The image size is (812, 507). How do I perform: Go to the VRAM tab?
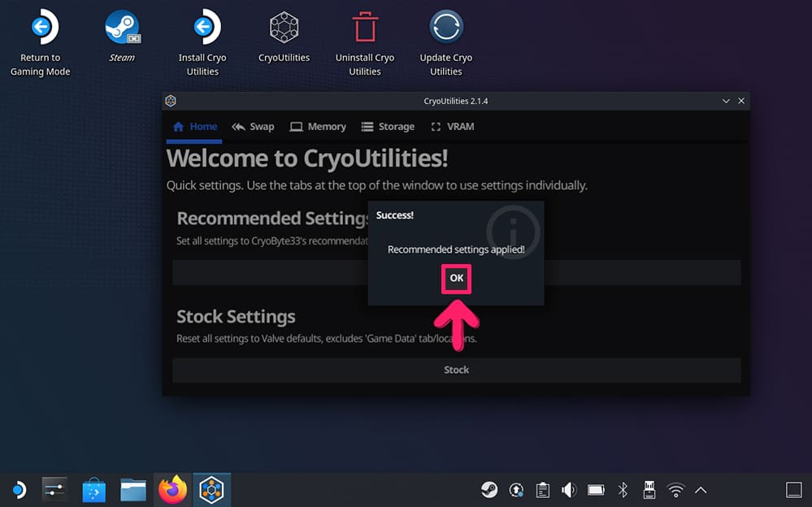click(x=453, y=127)
